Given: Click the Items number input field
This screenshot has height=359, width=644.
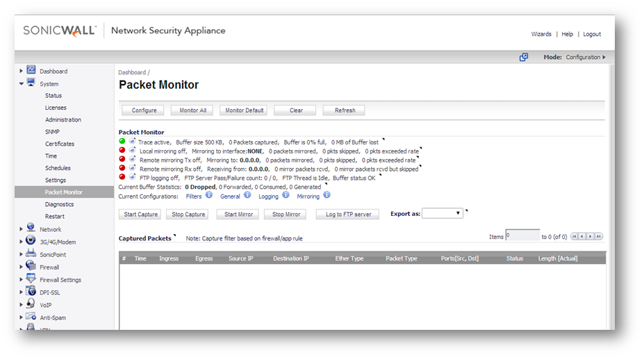Looking at the screenshot, I should pyautogui.click(x=522, y=236).
